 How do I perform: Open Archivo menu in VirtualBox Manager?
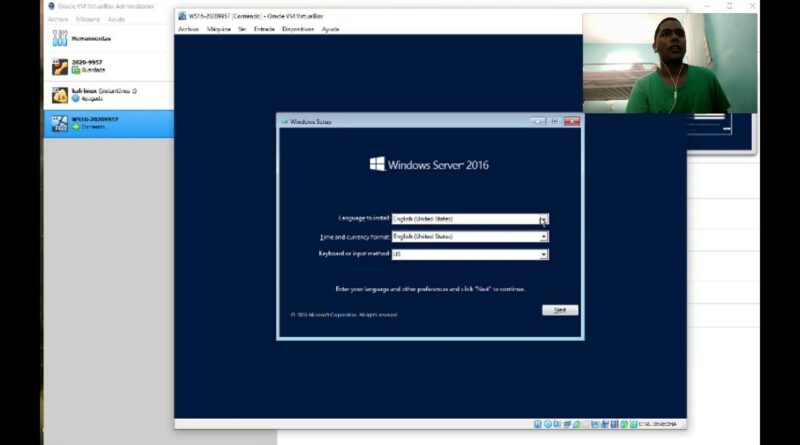pyautogui.click(x=58, y=19)
